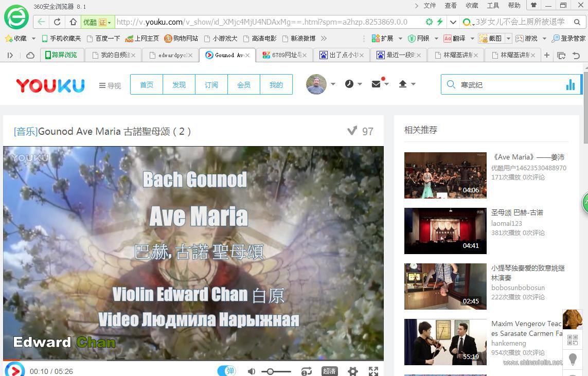Viewport: 588px width, 376px height.
Task: Select 超清 video quality button
Action: (x=329, y=370)
